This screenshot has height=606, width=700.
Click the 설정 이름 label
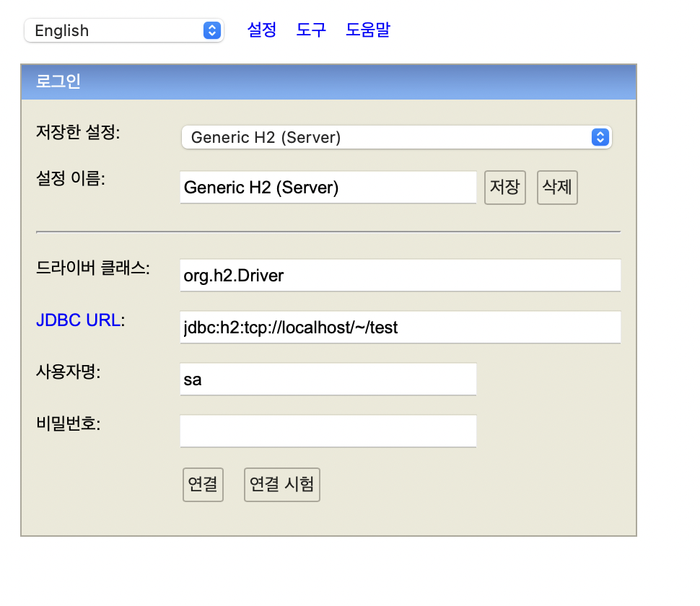(71, 178)
